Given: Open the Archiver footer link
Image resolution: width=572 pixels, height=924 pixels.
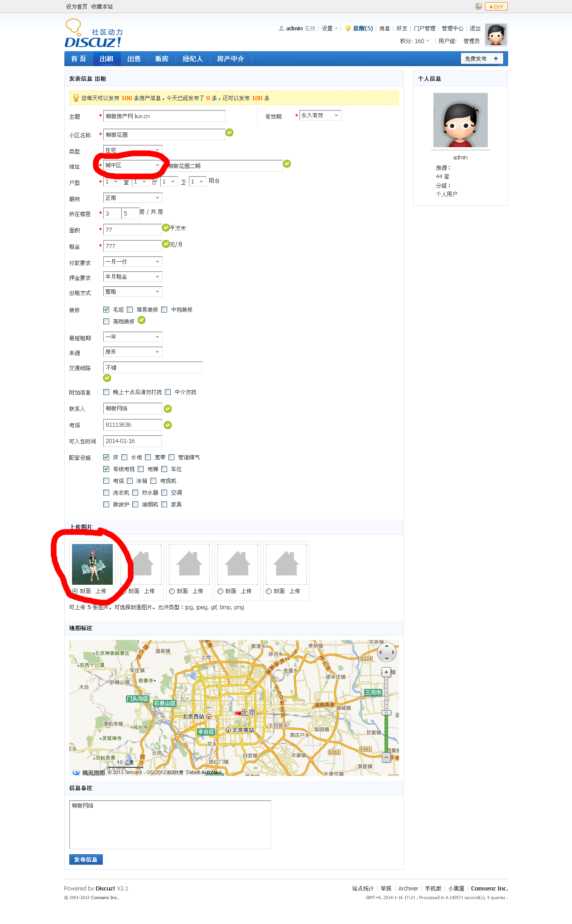Looking at the screenshot, I should (x=408, y=889).
